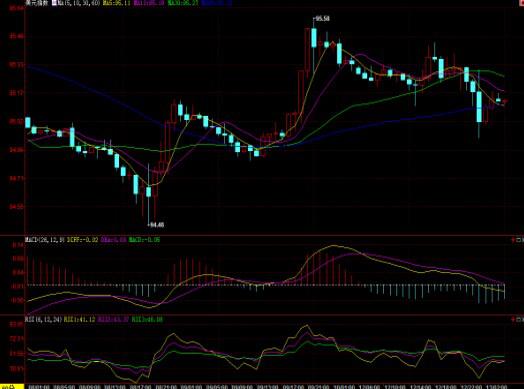Image resolution: width=524 pixels, height=389 pixels.
Task: Select the blue MA60 value label
Action: point(217,3)
